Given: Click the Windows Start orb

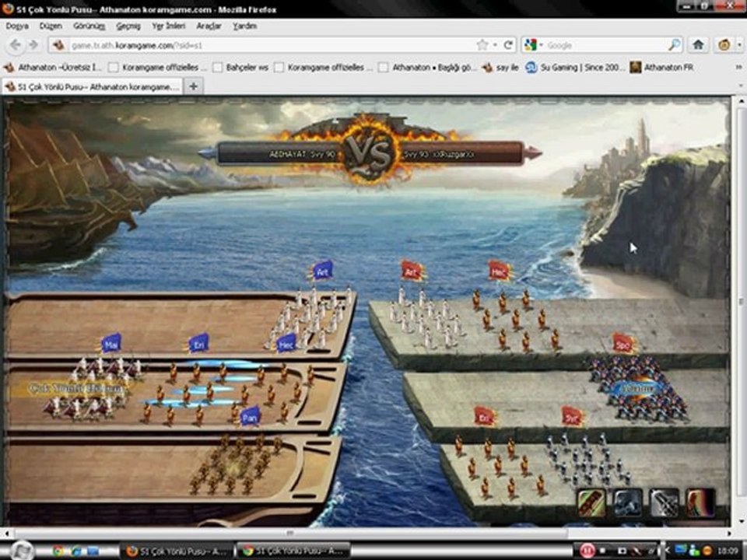Looking at the screenshot, I should [20, 551].
